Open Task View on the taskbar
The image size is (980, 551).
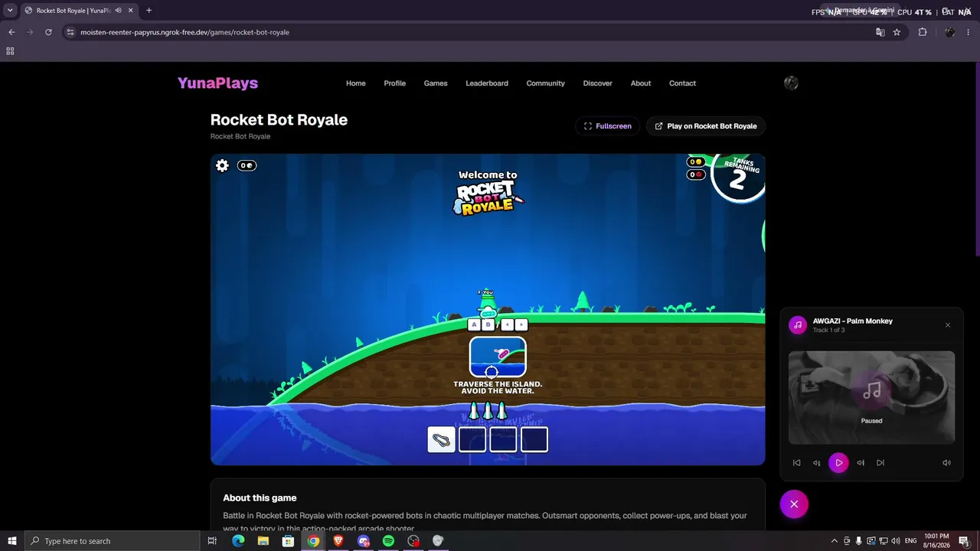(212, 541)
